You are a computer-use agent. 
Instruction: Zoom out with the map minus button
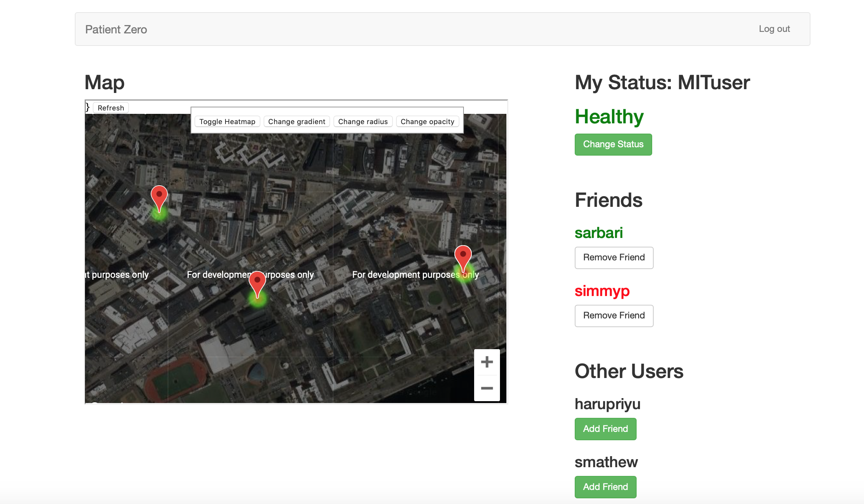(487, 388)
